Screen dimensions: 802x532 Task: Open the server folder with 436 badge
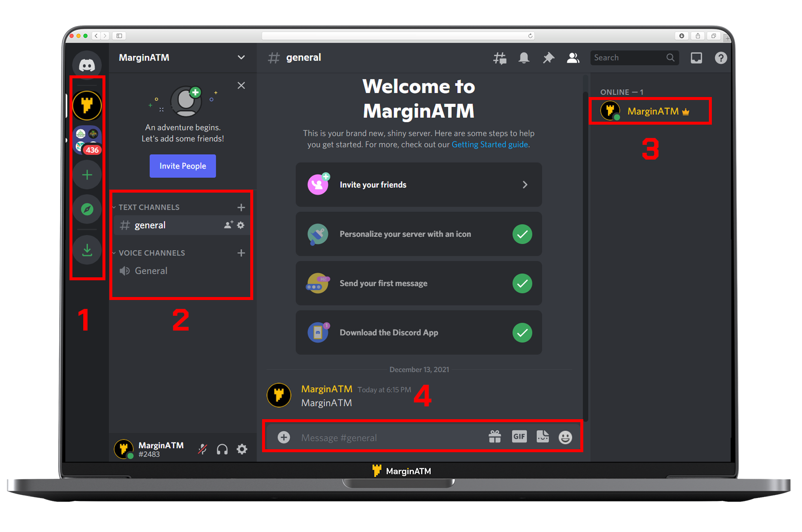click(87, 139)
